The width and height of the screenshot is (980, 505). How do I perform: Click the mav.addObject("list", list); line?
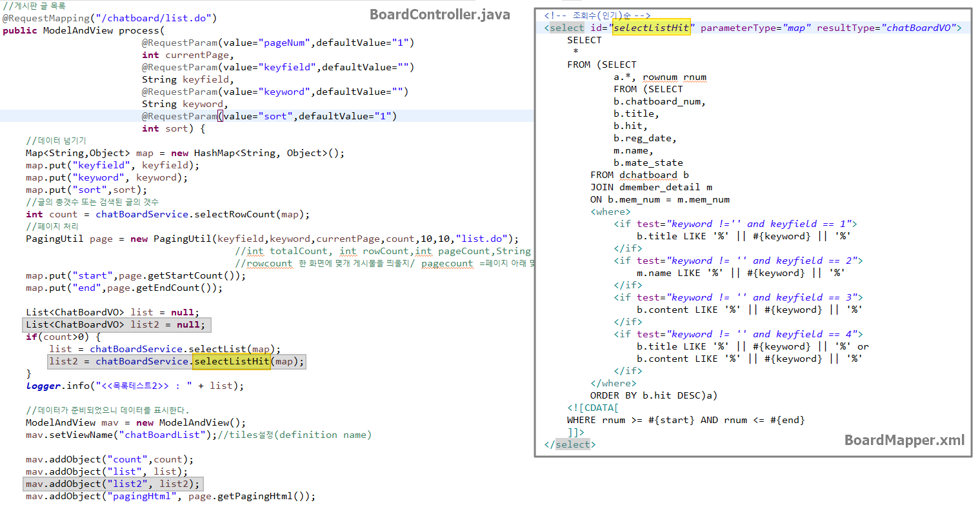[x=107, y=471]
